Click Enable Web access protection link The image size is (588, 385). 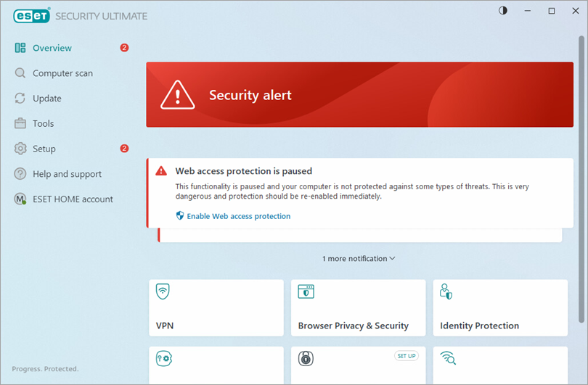(x=239, y=216)
